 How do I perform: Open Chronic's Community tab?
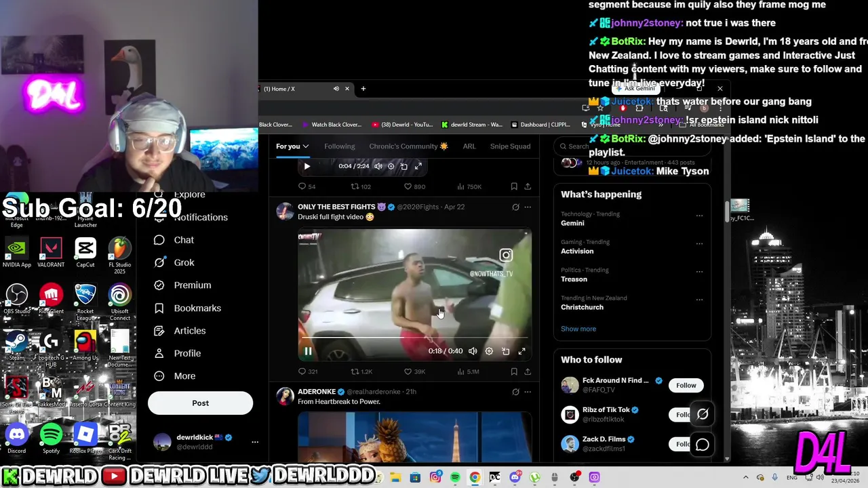[408, 146]
